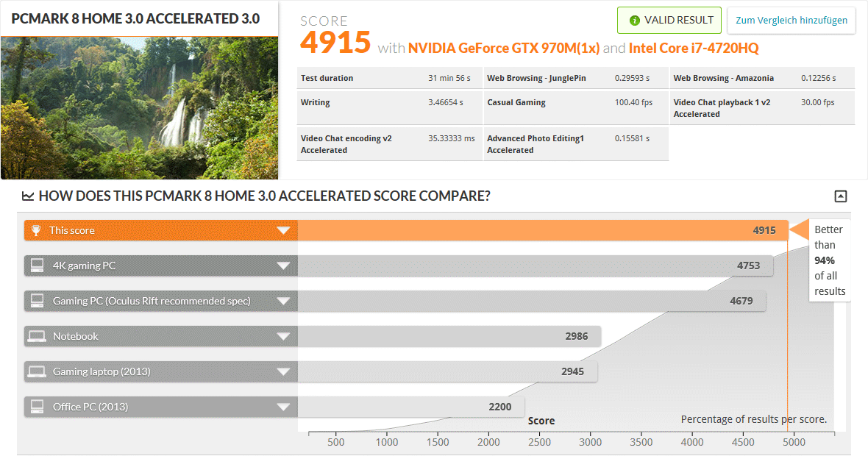Click the computer icon for Gaming PC Oculus Rift

click(x=37, y=301)
